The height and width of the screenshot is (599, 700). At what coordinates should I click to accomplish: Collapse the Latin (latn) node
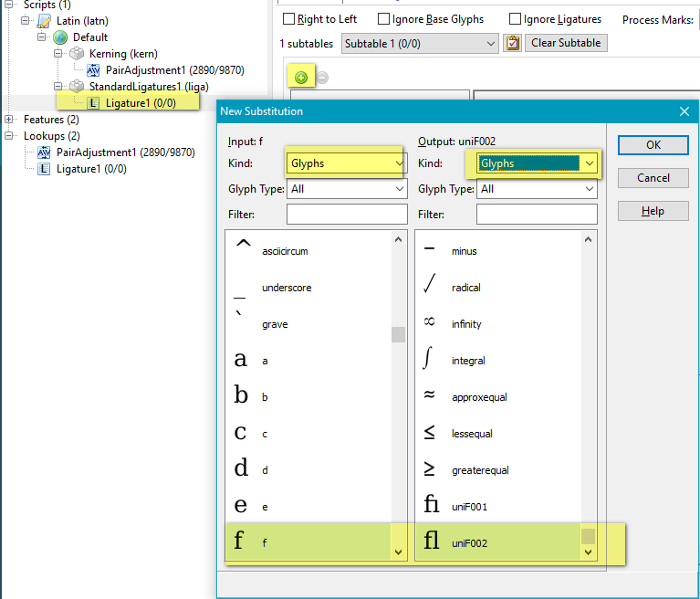coord(25,21)
